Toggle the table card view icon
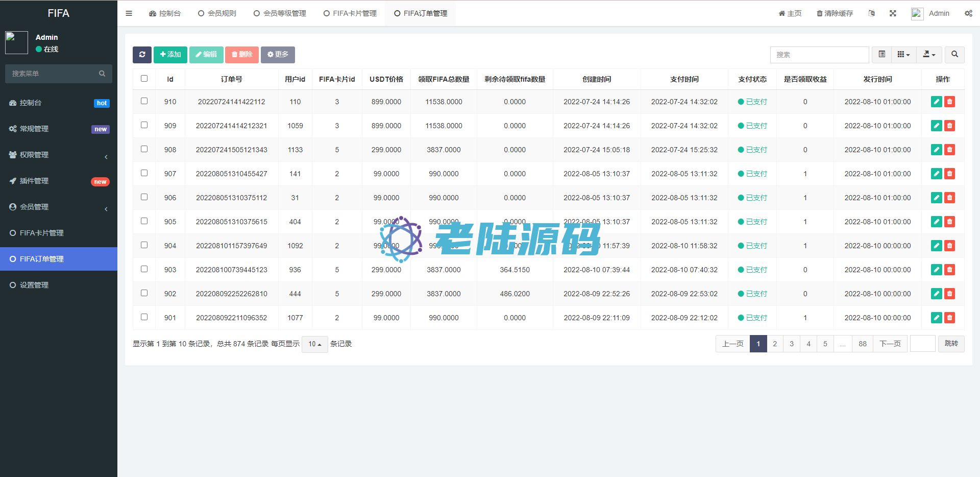 881,55
